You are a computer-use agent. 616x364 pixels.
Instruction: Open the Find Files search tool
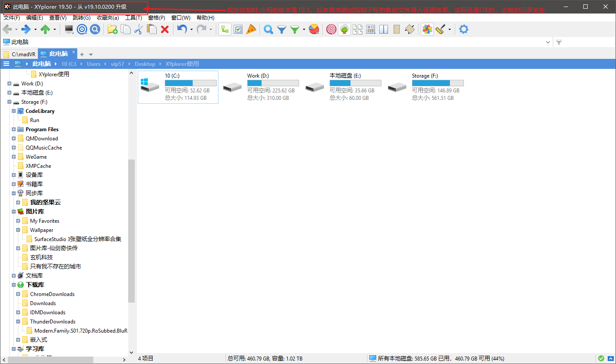(x=267, y=29)
